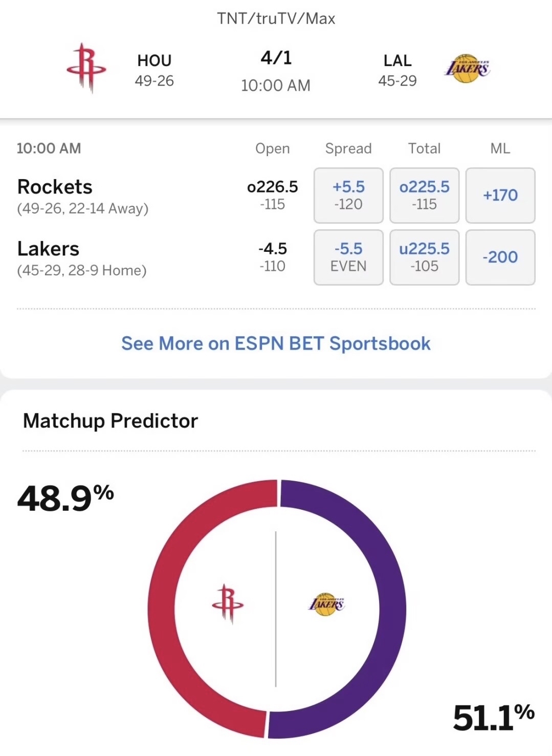This screenshot has width=552, height=756.
Task: Choose under 225.5 total bet
Action: [x=424, y=257]
